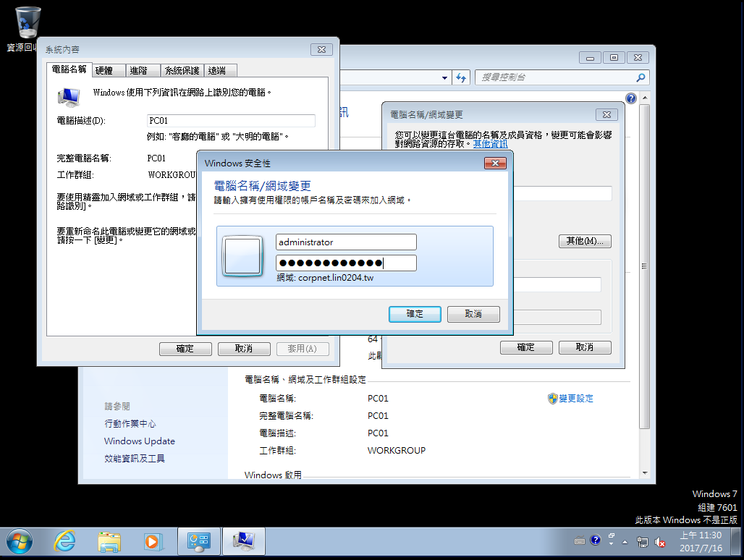Screen dimensions: 744x560
Task: Click the user picture tile in credentials dialog
Action: click(x=242, y=256)
